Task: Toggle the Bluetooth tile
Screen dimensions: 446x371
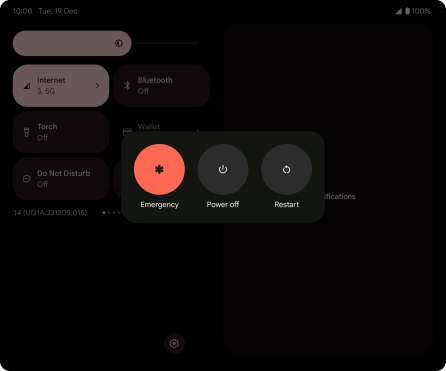Action: [162, 86]
